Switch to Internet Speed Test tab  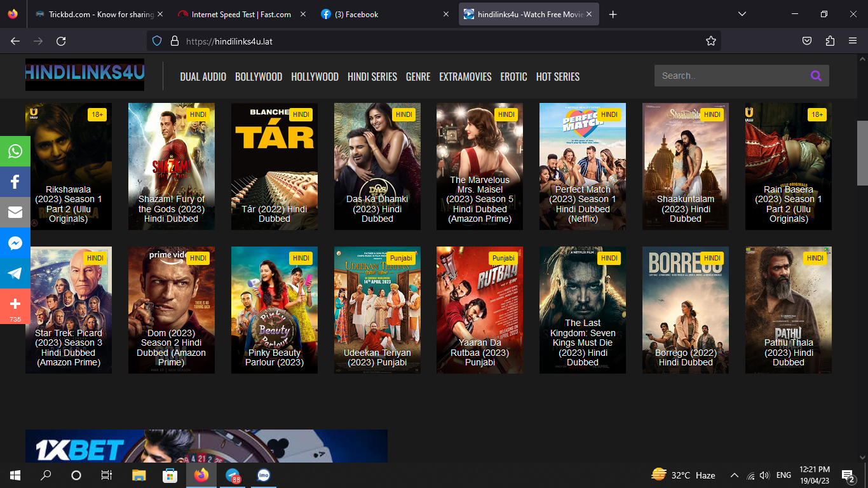coord(241,14)
